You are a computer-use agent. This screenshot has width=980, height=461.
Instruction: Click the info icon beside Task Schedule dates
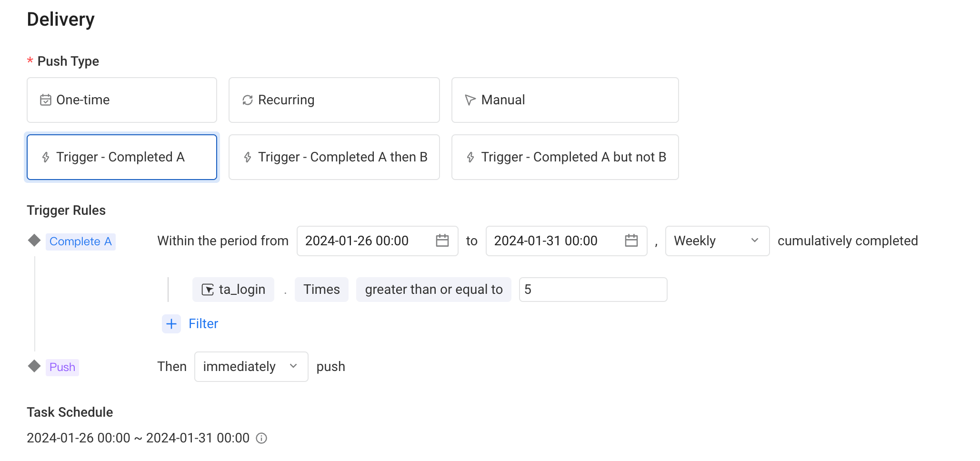[261, 438]
